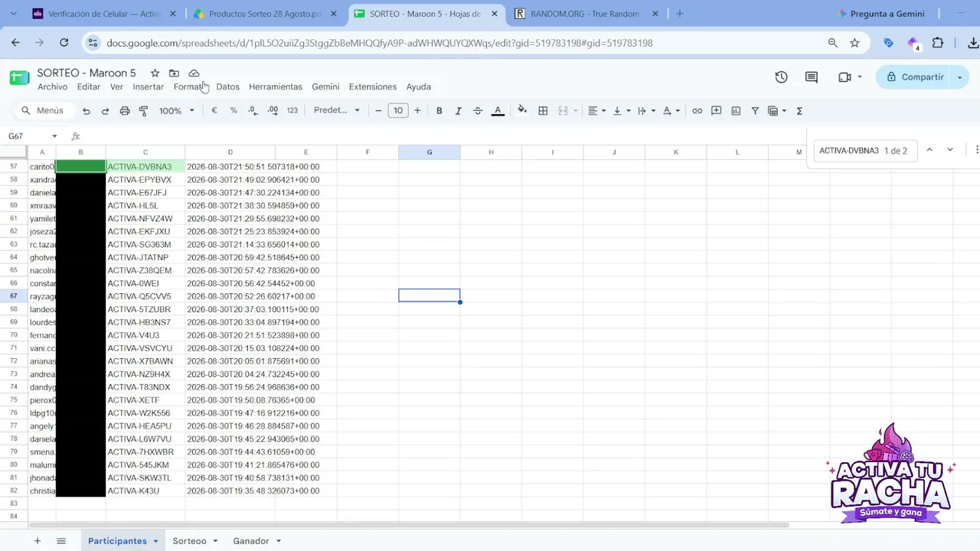
Task: Click the Redo arrow in the toolbar
Action: pos(105,111)
